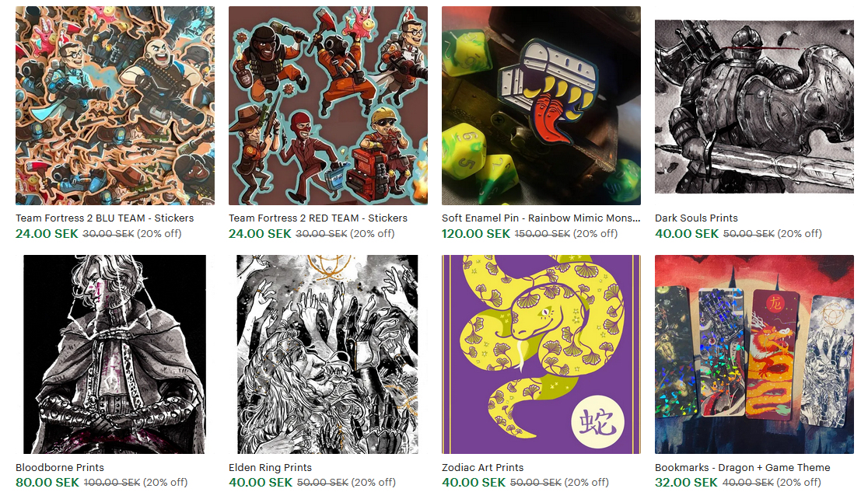Screen dimensions: 868x499
Task: Open the Team Fortress 2 RED TEAM stickers image
Action: (328, 106)
